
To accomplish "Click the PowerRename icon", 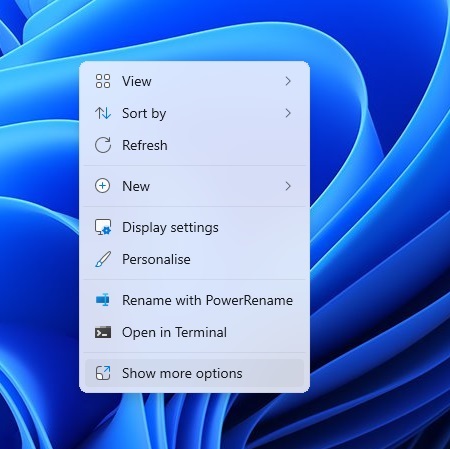I will tap(103, 300).
